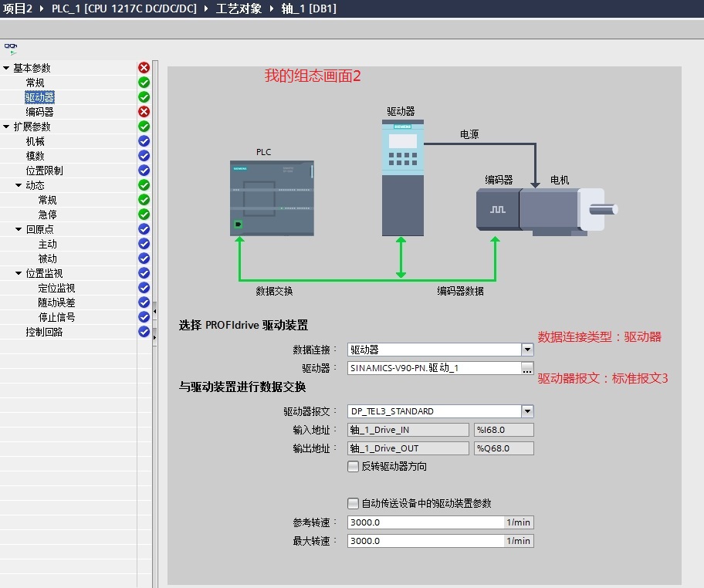Screen dimensions: 704x588
Task: Click the PLC device image in diagram
Action: [x=272, y=198]
